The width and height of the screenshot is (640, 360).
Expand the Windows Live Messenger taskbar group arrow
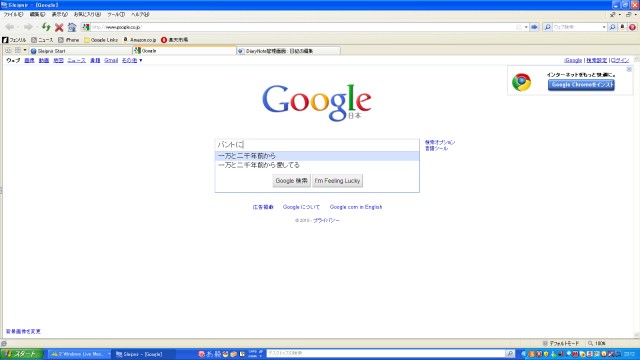(x=109, y=354)
